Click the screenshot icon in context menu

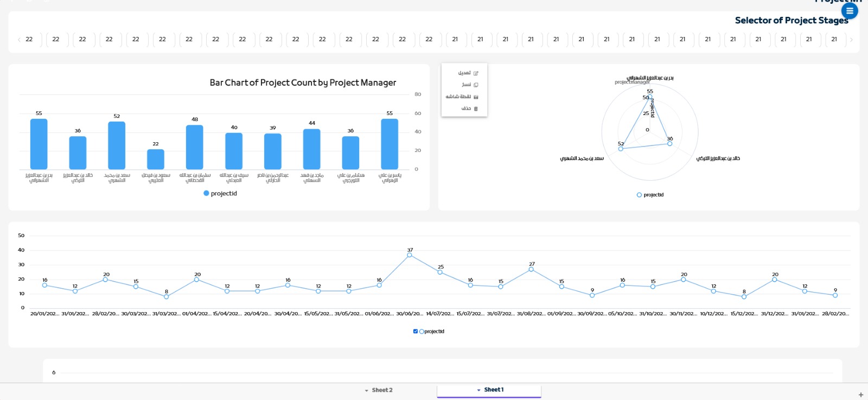[476, 97]
